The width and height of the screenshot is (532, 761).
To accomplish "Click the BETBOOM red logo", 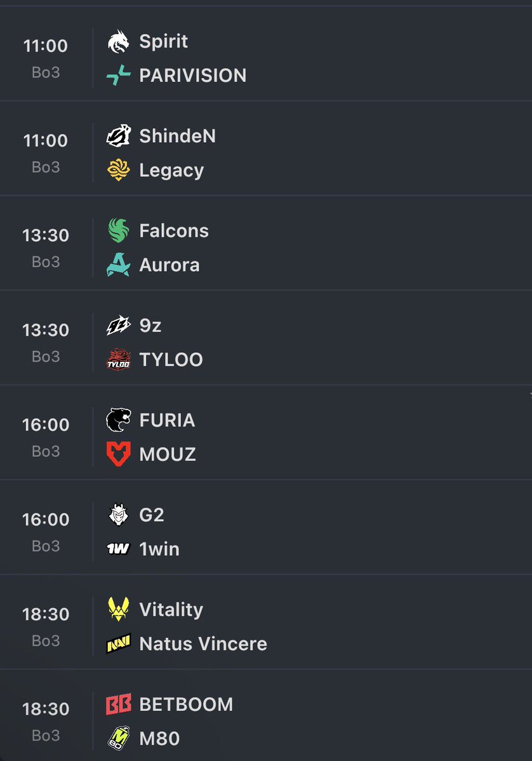I will [119, 705].
